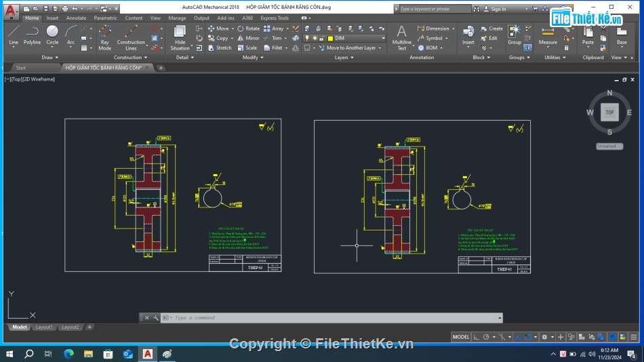This screenshot has height=362, width=644.
Task: Click the Create block tool
Action: (491, 28)
